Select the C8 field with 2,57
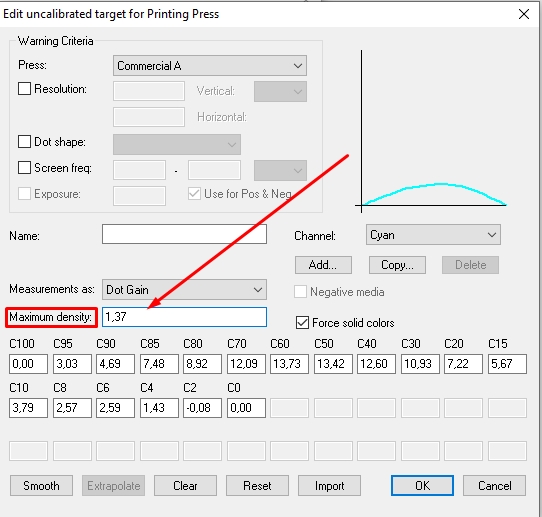This screenshot has height=517, width=542. click(72, 408)
